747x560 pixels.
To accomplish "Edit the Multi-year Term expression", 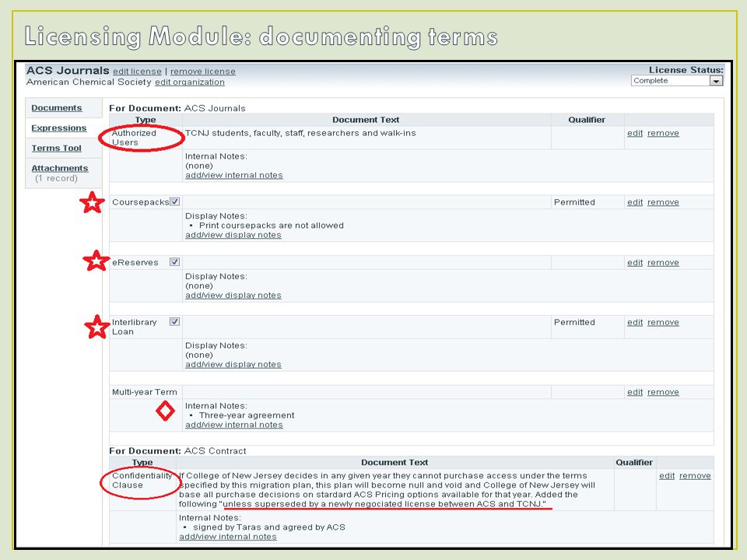I will coord(635,392).
